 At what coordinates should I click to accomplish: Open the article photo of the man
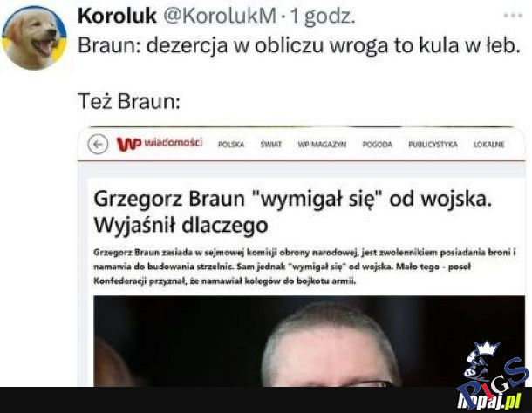[309, 341]
